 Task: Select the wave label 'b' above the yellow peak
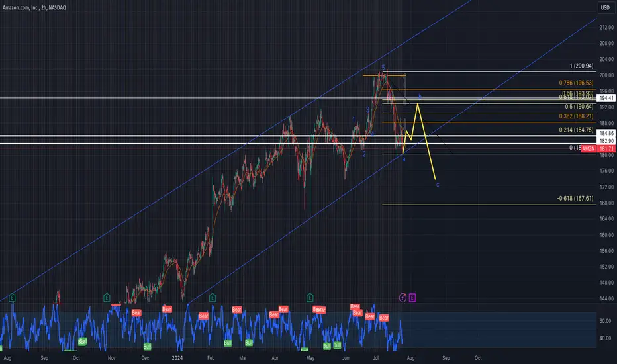coord(420,97)
